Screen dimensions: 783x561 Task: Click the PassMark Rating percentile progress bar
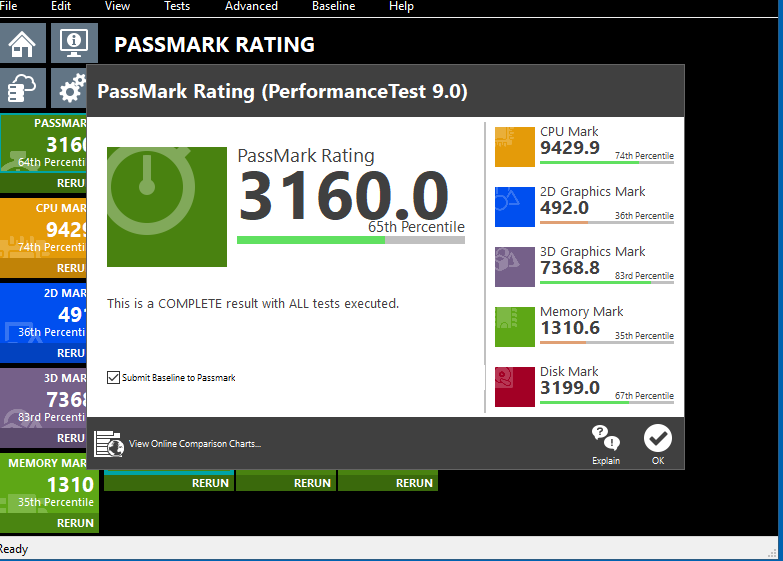click(x=351, y=240)
